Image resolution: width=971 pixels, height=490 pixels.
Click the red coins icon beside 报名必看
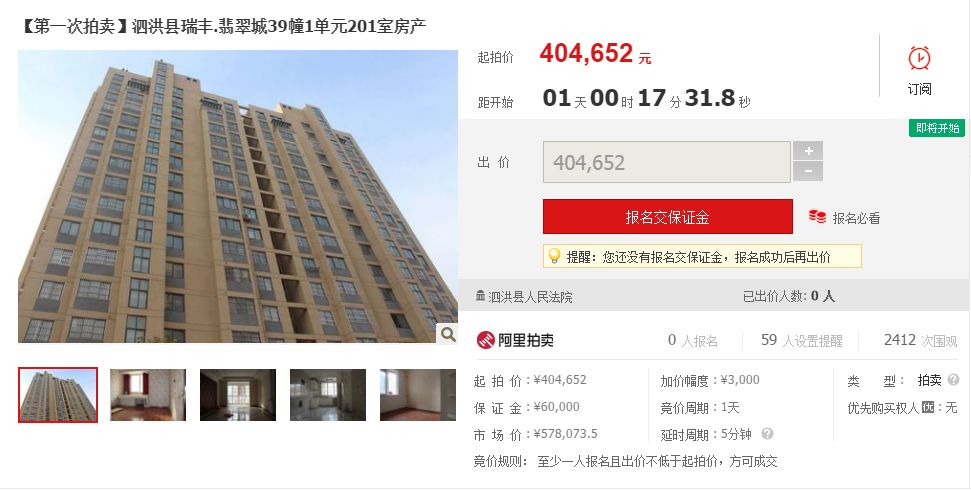point(817,217)
